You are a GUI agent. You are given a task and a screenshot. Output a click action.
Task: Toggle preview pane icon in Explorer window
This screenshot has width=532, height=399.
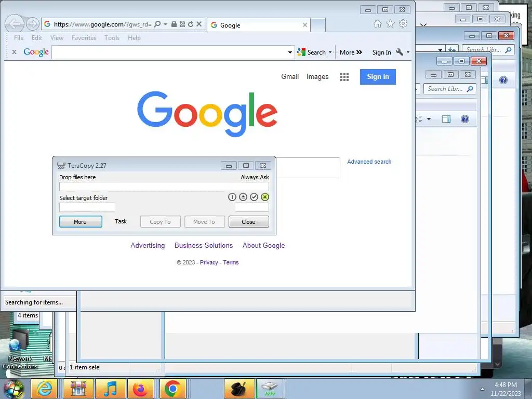tap(446, 119)
